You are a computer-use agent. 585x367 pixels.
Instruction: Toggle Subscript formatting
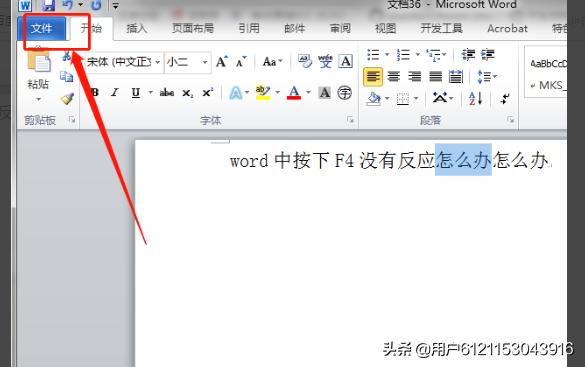coord(188,92)
